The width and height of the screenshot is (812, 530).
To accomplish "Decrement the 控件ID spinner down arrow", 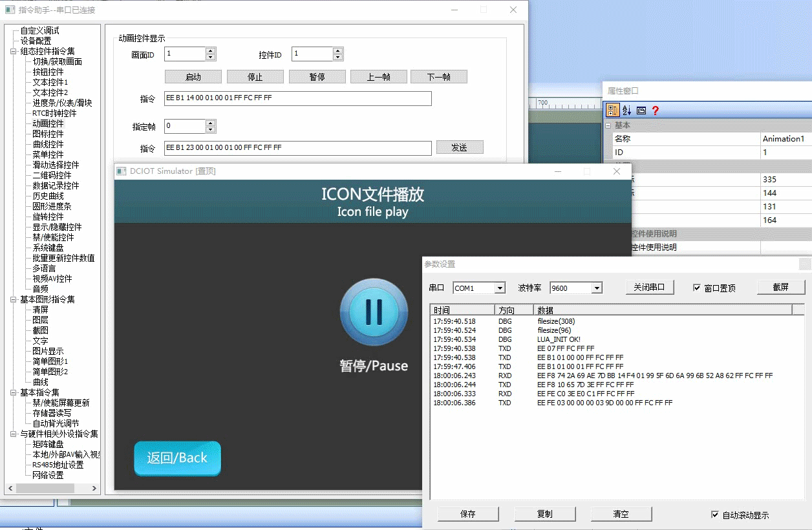I will point(337,58).
